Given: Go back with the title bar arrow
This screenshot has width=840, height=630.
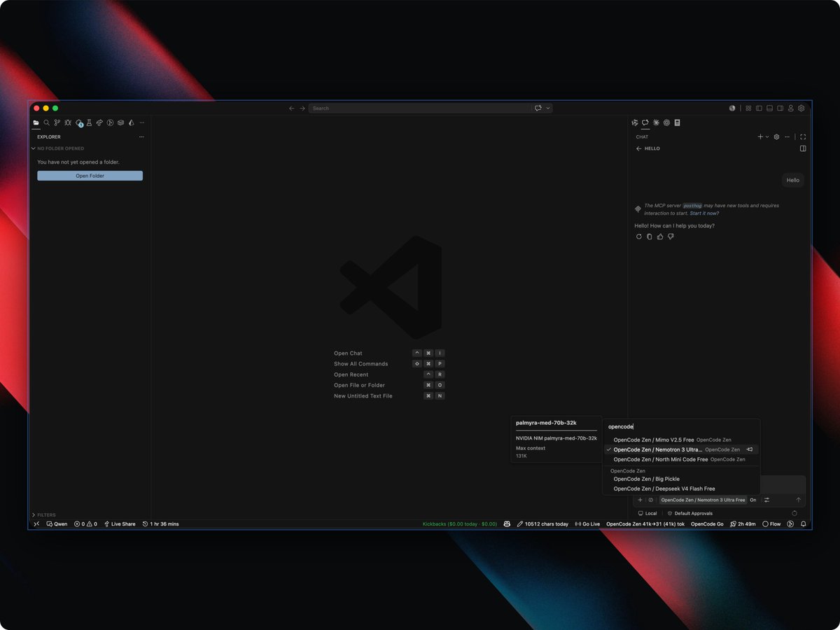Looking at the screenshot, I should [292, 108].
